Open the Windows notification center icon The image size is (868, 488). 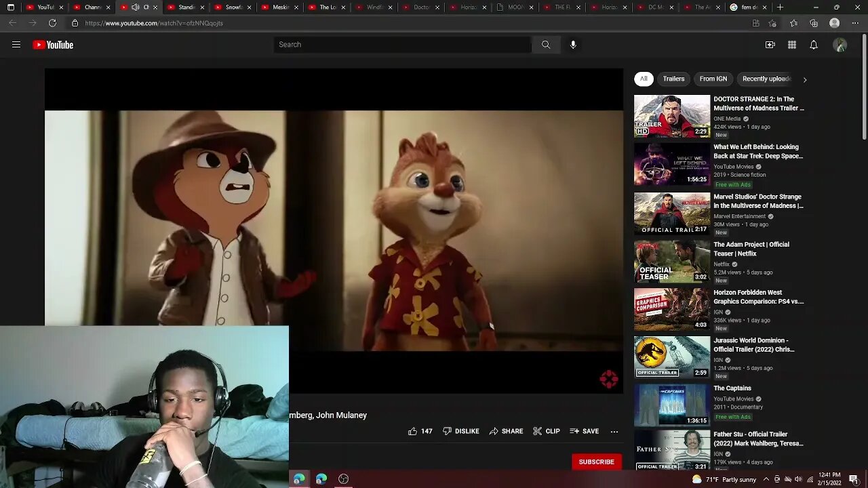click(854, 479)
